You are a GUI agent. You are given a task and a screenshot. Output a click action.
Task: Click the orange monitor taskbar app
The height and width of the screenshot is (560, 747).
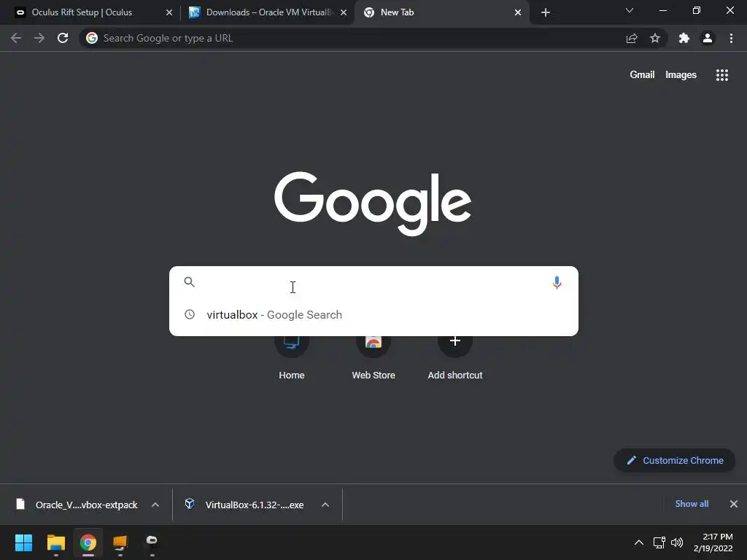[x=120, y=542]
